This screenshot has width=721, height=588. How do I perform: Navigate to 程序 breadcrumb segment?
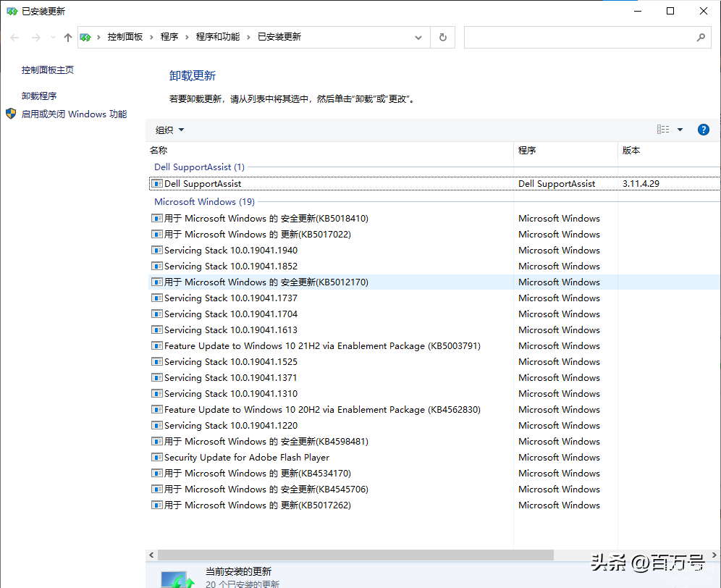tap(169, 37)
